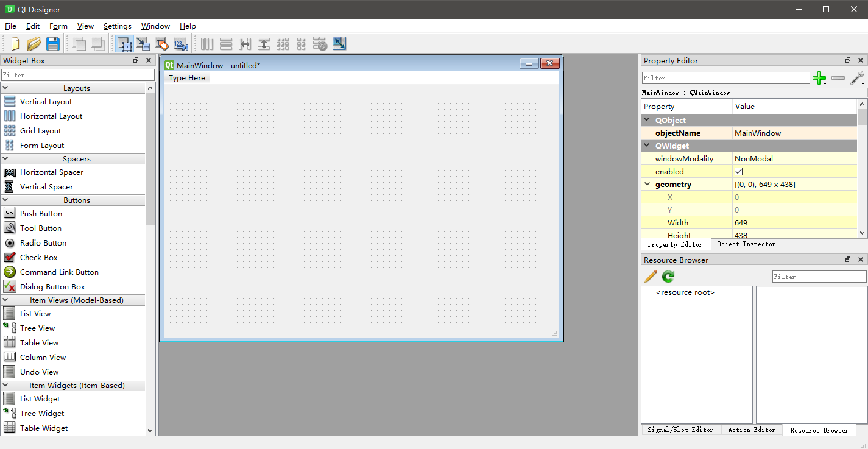Collapse Item Views (Model-Based) category
Viewport: 868px width, 449px height.
point(5,300)
